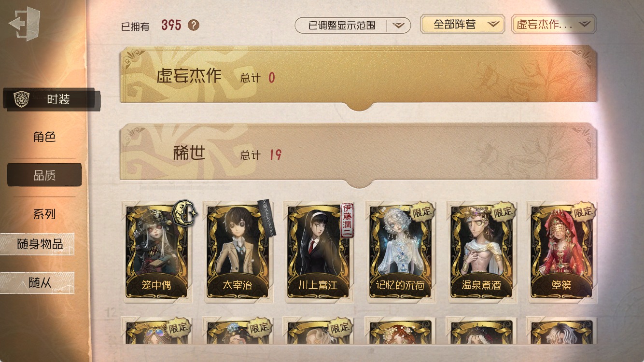Collapse the 稀世 section banner

358,153
